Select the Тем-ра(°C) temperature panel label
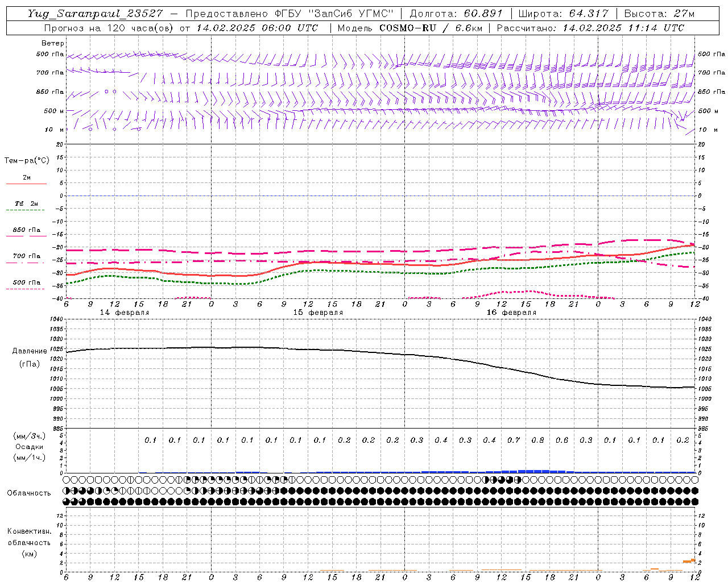Image resolution: width=728 pixels, height=582 pixels. click(x=27, y=161)
